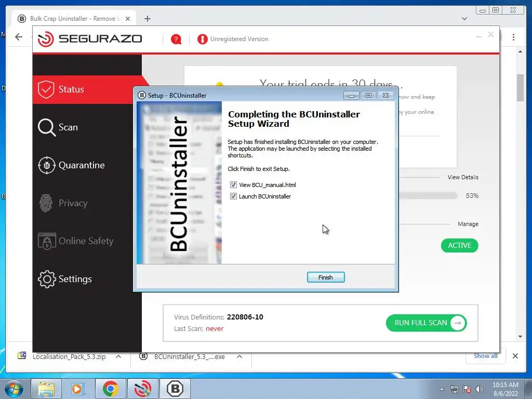
Task: Click the network tray icon
Action: point(454,389)
